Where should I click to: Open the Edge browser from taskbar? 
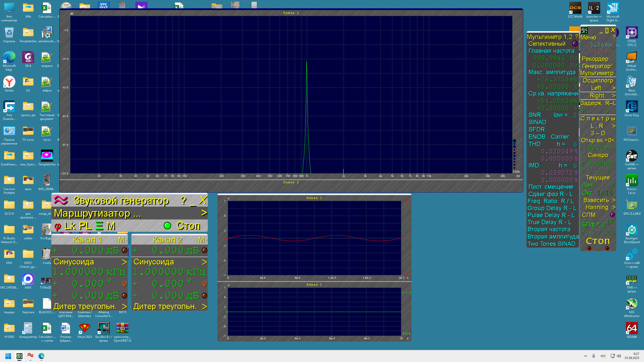click(42, 356)
